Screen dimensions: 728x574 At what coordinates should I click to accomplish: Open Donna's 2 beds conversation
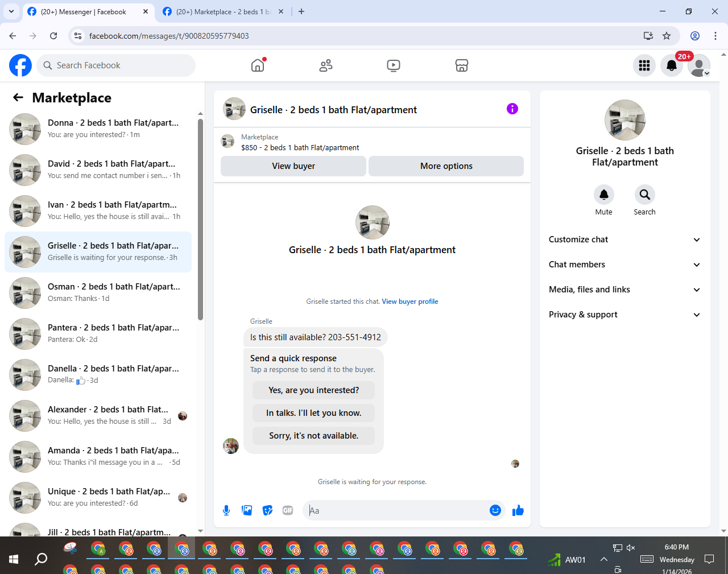(x=98, y=129)
